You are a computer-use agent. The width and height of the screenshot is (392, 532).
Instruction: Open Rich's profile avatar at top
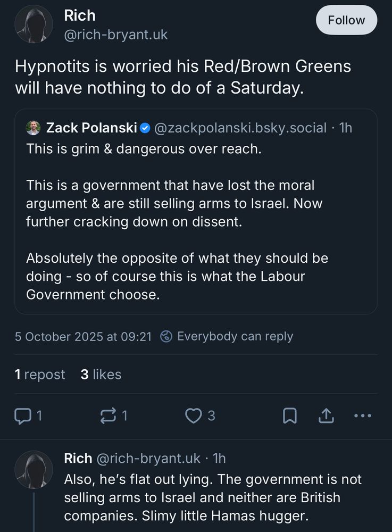point(34,24)
